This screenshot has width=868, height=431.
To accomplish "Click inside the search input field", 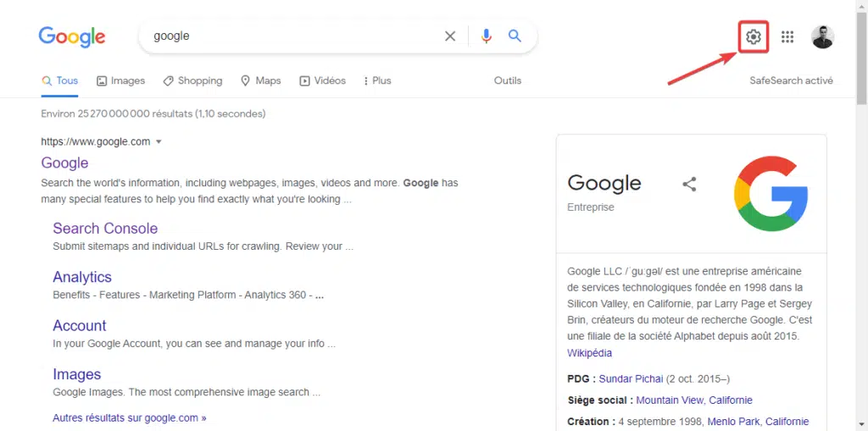I will click(293, 36).
